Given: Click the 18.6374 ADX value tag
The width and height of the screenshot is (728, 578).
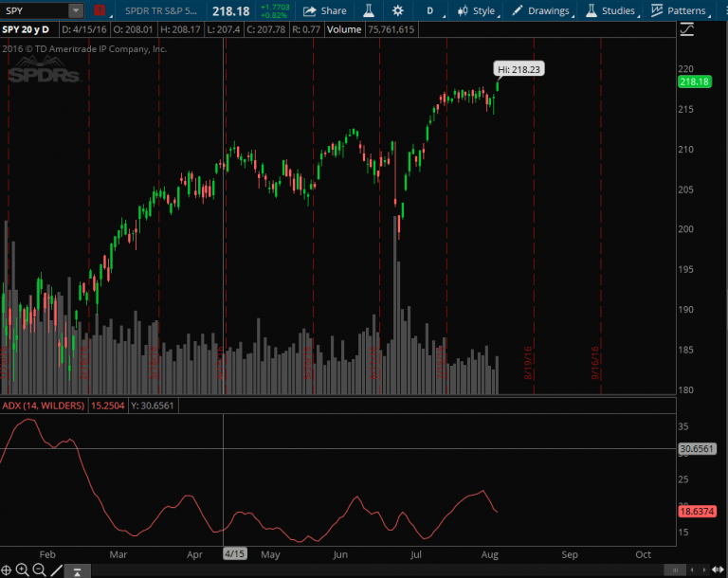Looking at the screenshot, I should [697, 511].
